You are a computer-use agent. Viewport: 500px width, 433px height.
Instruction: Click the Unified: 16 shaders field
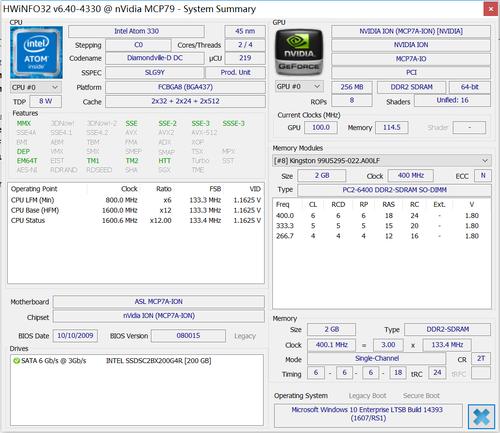452,101
